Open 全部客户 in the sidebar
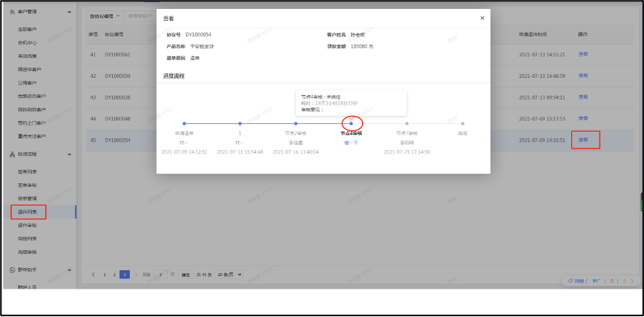The height and width of the screenshot is (317, 644). coord(27,30)
